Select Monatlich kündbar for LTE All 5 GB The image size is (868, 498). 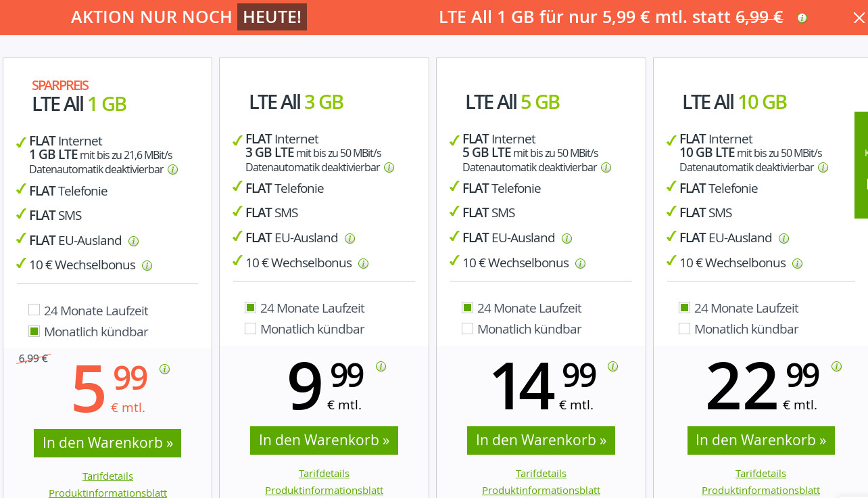467,329
